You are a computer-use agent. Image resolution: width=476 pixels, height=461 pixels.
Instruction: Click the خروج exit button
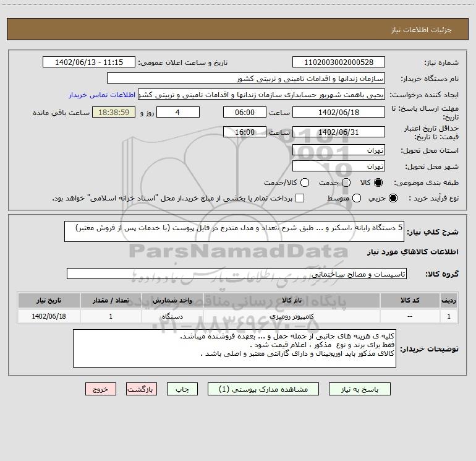coord(101,389)
